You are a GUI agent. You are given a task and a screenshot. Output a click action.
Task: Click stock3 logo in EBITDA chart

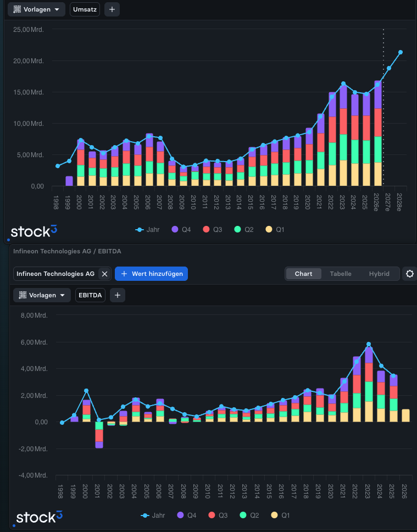[40, 517]
